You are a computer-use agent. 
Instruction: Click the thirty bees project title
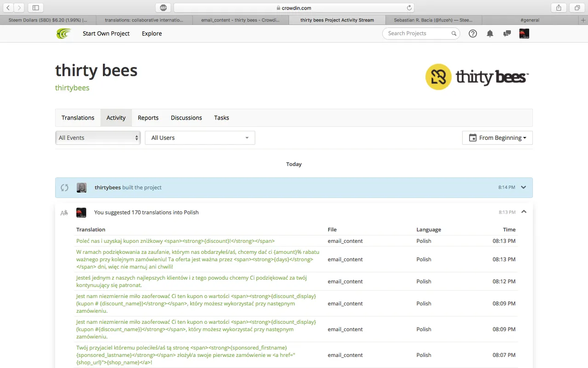(x=96, y=70)
